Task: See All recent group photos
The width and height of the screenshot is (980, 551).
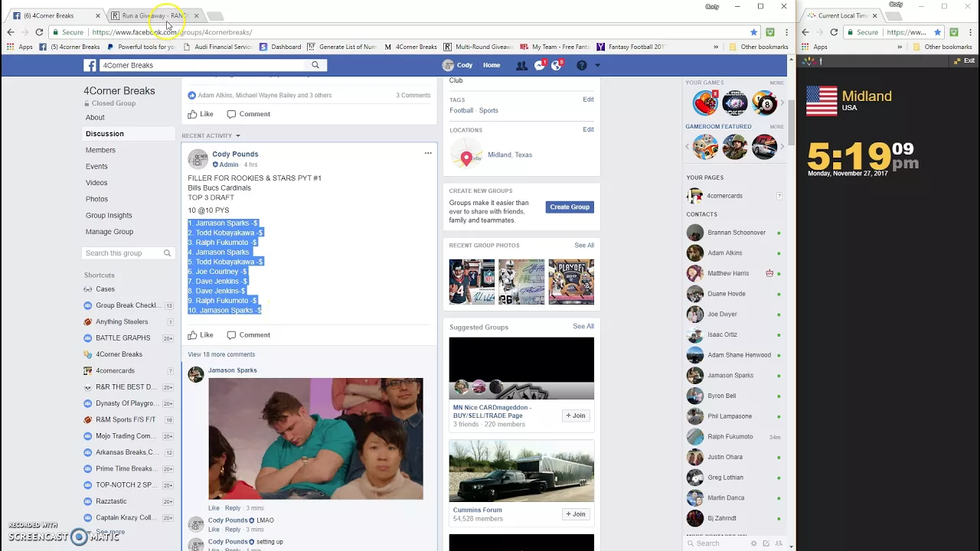Action: (584, 246)
